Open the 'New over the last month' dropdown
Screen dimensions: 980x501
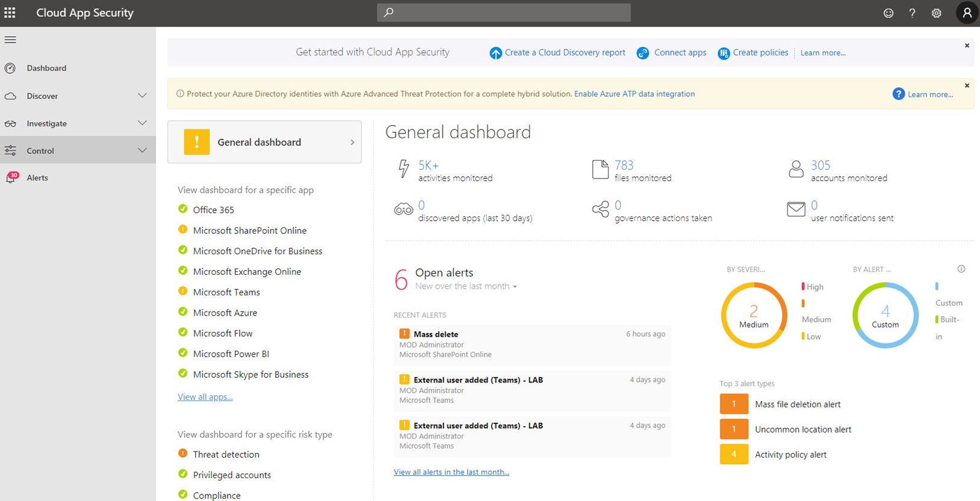pos(466,286)
